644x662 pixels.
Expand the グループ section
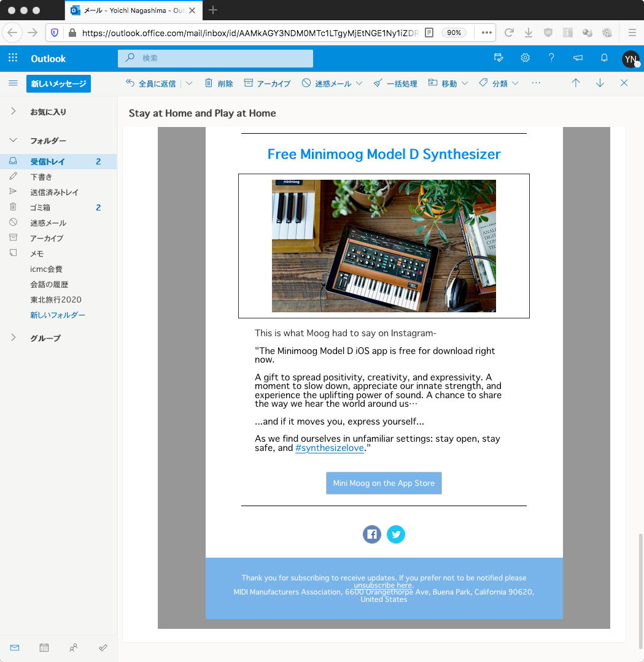click(x=13, y=337)
